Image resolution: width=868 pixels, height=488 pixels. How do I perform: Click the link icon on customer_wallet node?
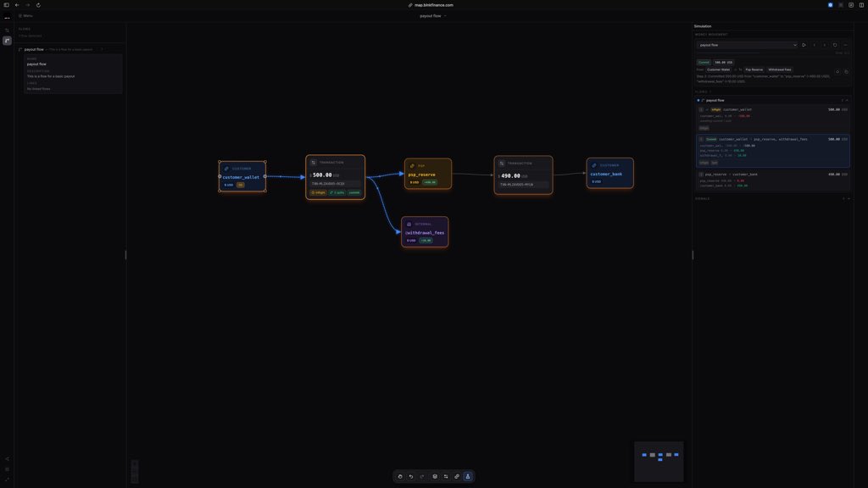(226, 169)
